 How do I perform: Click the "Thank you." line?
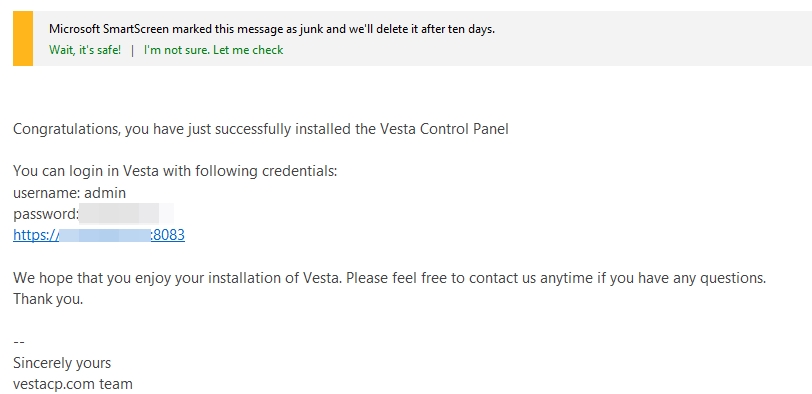(x=48, y=299)
